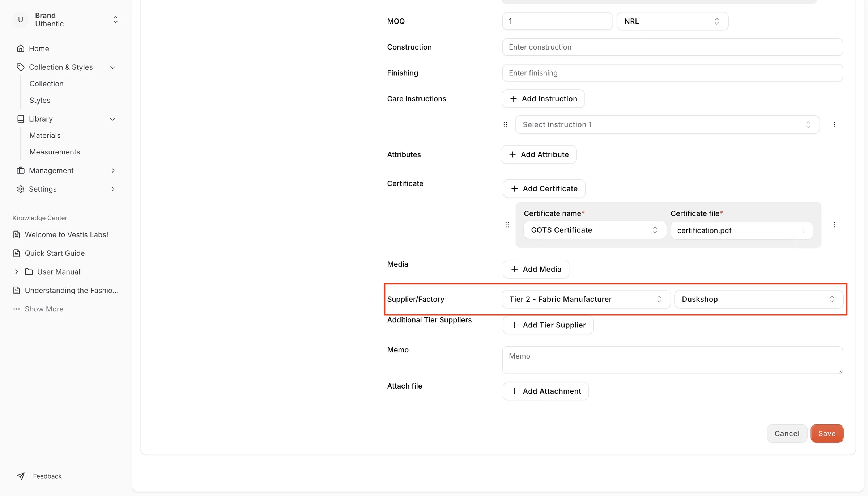Click the Management briefcase icon
Viewport: 868px width, 496px height.
[x=21, y=170]
